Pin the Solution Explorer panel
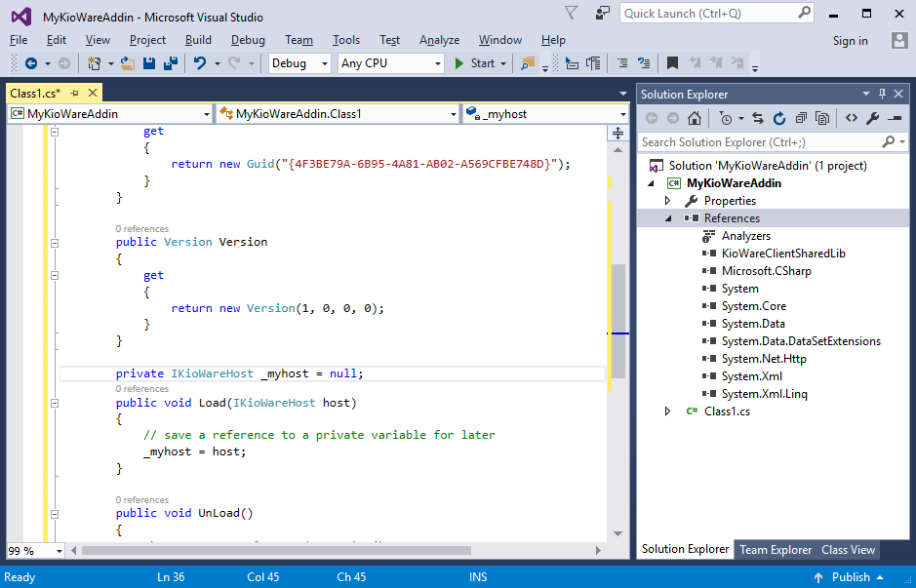Viewport: 916px width, 588px height. [x=882, y=94]
